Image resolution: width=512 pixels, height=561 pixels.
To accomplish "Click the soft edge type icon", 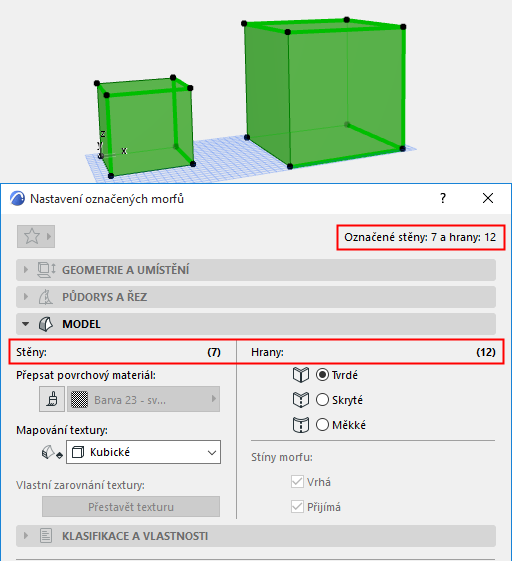I will (301, 425).
